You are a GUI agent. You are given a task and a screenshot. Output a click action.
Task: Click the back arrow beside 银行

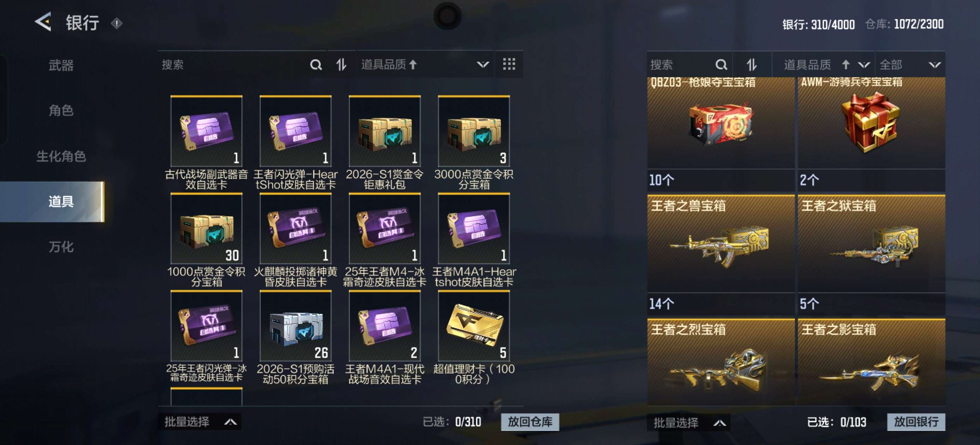[43, 22]
